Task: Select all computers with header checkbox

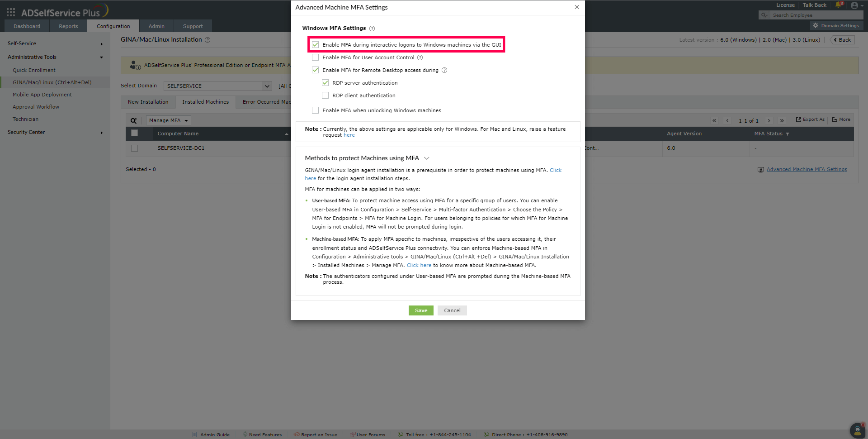Action: (x=134, y=133)
